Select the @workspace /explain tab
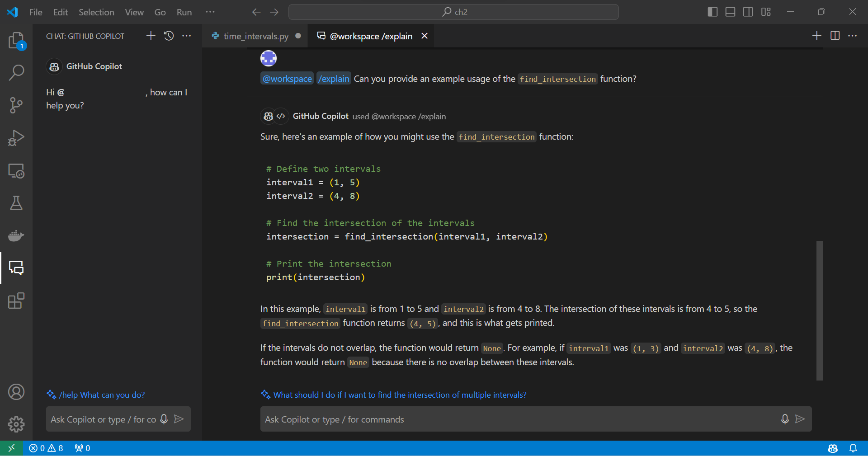Screen dimensions: 868x456 click(371, 36)
